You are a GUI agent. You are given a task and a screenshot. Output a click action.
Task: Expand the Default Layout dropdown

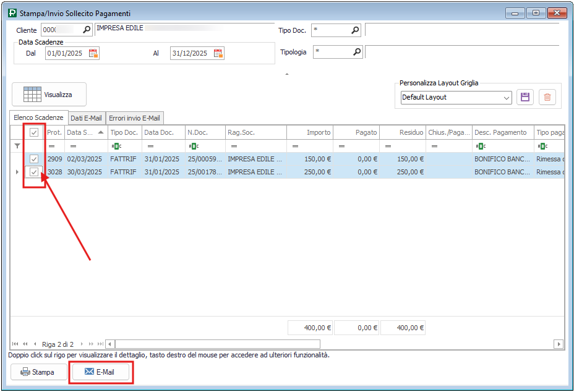507,98
